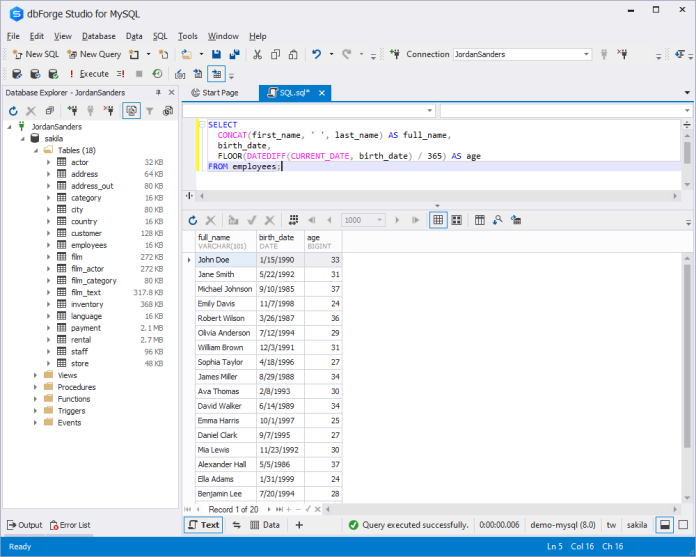Expand the employees table node
Screen dimensions: 696x557
pos(48,245)
